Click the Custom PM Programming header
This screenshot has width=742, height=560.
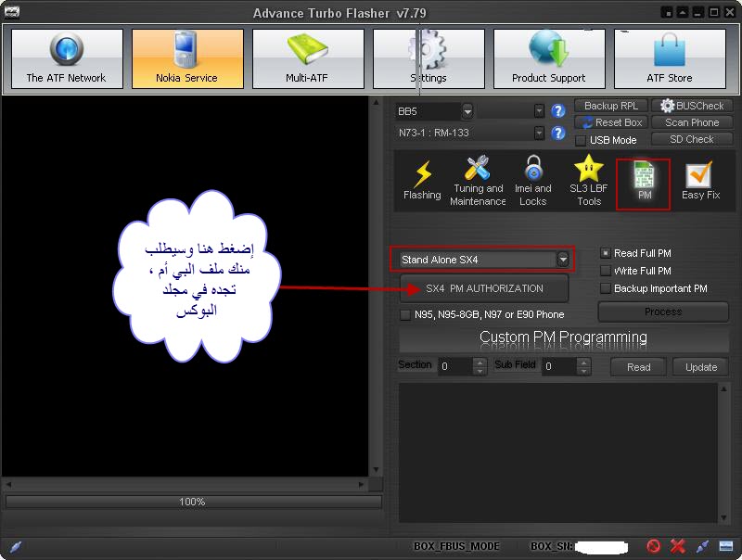click(563, 337)
